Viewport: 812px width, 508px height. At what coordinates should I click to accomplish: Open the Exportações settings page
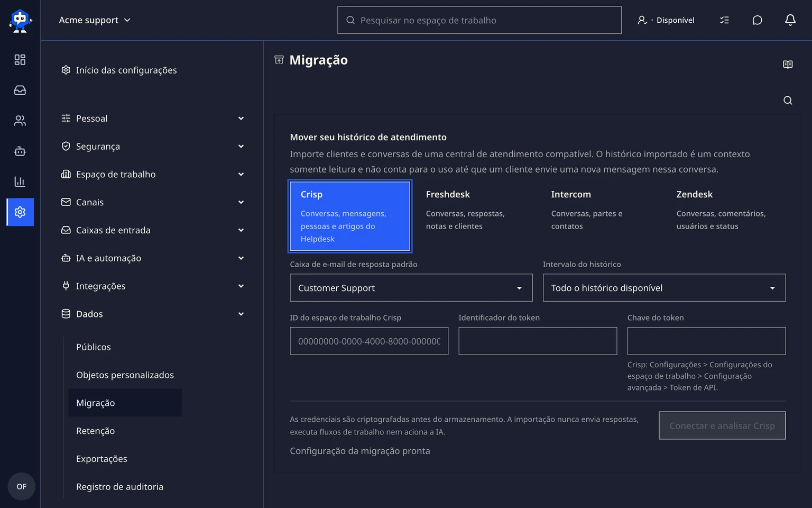pos(101,459)
